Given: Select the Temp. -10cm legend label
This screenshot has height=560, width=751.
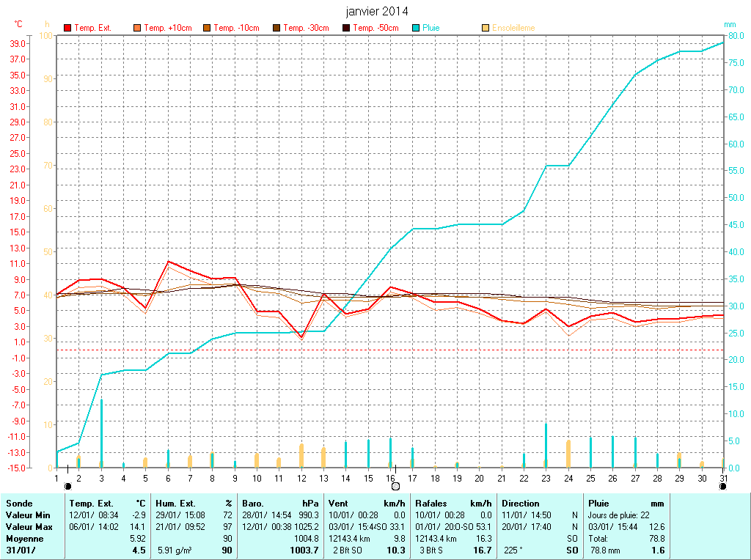Looking at the screenshot, I should (236, 28).
